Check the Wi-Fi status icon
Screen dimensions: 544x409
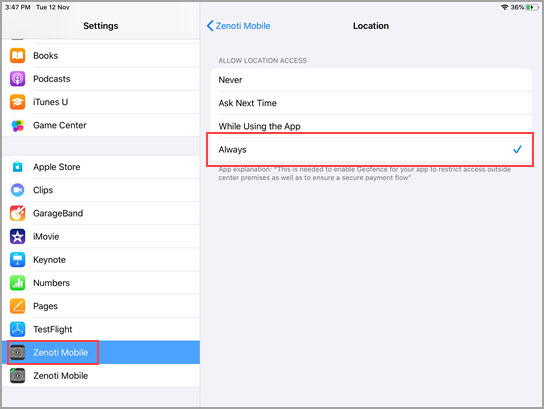tap(504, 7)
